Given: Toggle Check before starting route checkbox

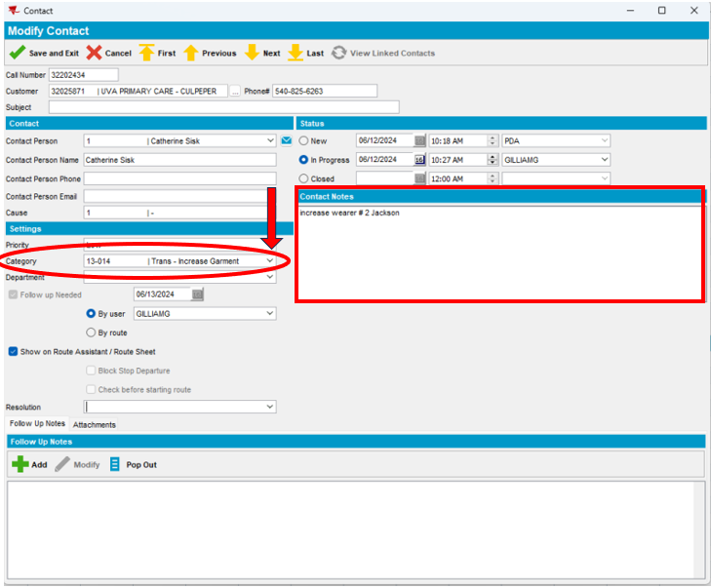Looking at the screenshot, I should click(x=91, y=390).
